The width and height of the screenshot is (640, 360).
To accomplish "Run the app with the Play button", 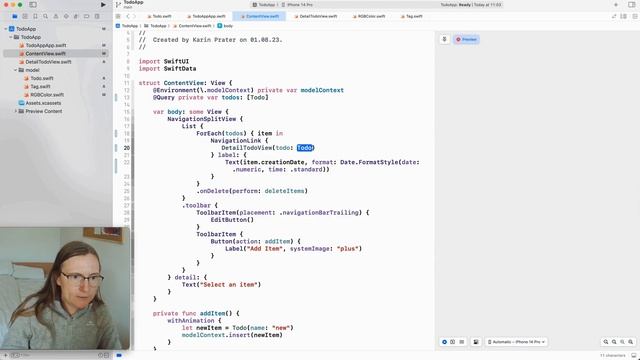I will [103, 5].
